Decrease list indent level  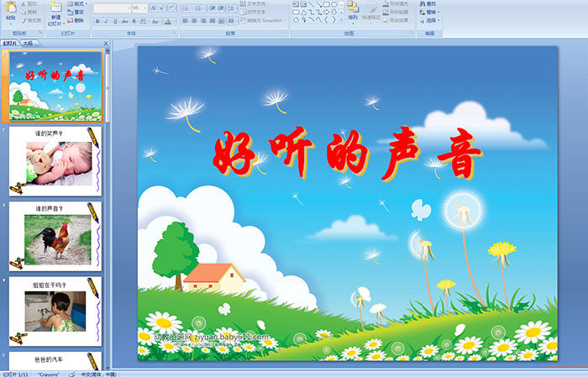(213, 8)
